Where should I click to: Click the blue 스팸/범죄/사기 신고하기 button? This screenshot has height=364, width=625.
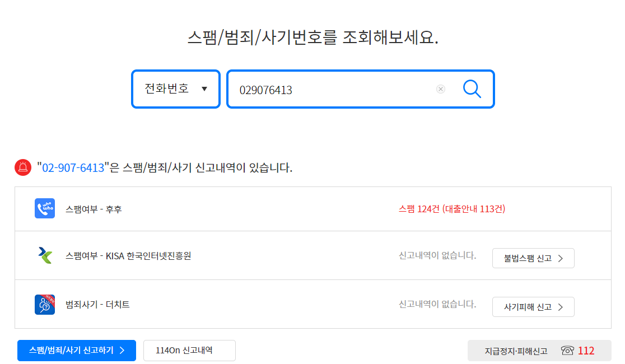click(77, 351)
